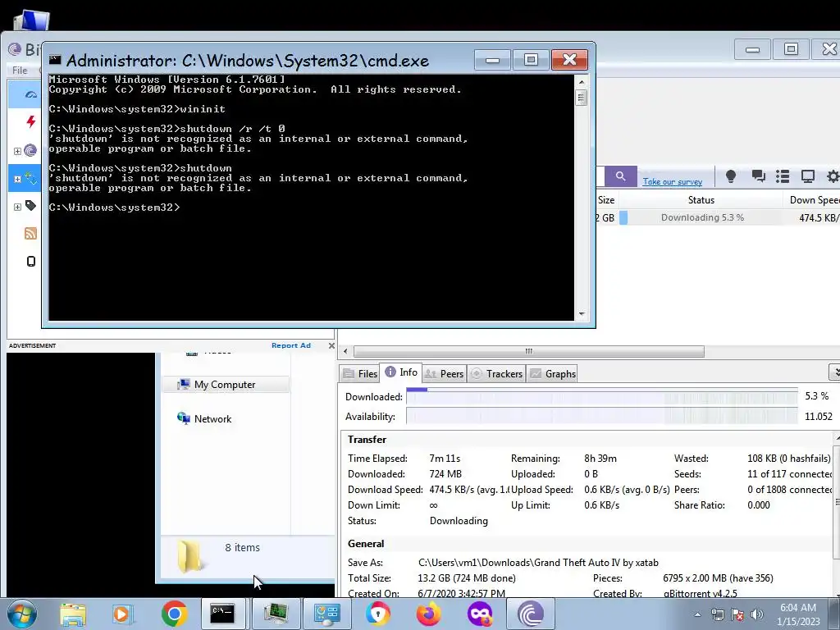Viewport: 840px width, 630px height.
Task: Click the purple search magnifier button
Action: pyautogui.click(x=620, y=176)
